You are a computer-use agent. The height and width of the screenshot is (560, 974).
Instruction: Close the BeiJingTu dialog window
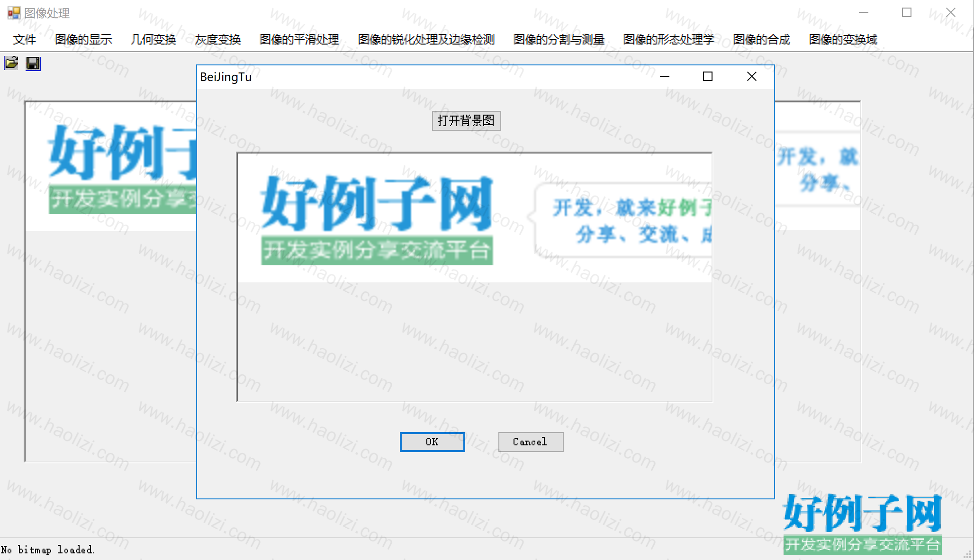point(751,77)
